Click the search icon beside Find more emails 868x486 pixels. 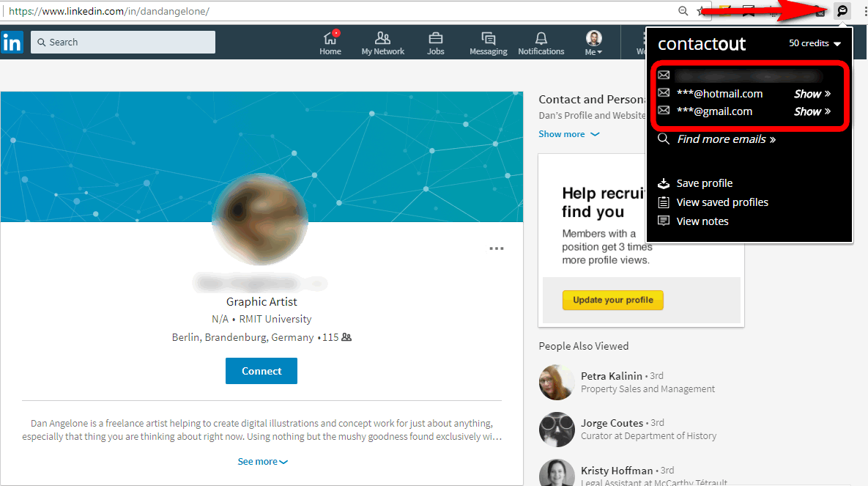click(x=663, y=139)
